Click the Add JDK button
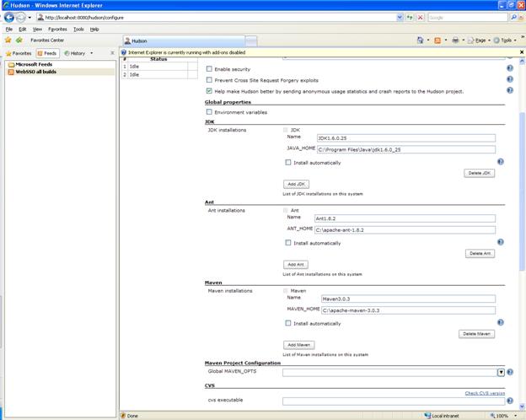This screenshot has height=420, width=526. point(296,185)
